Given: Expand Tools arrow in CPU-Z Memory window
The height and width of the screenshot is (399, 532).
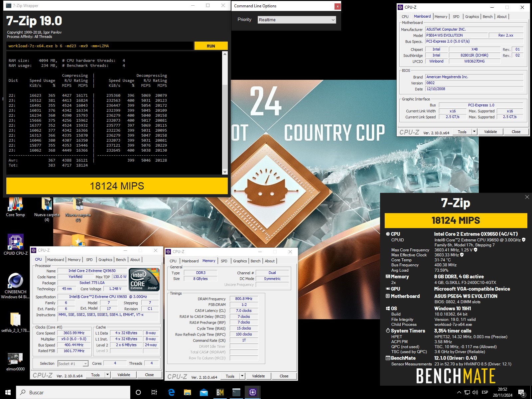Looking at the screenshot, I should click(242, 376).
